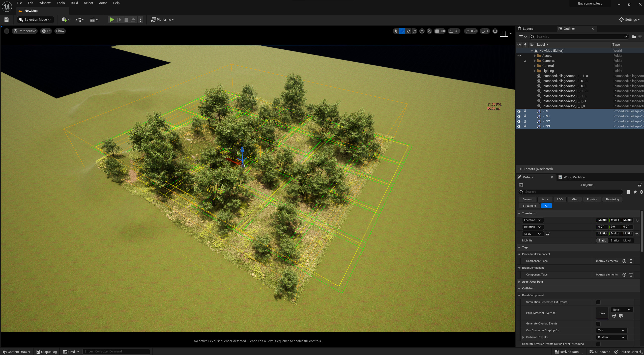Select InstancedFoliageActor_0_0_0 in Outliner

563,106
